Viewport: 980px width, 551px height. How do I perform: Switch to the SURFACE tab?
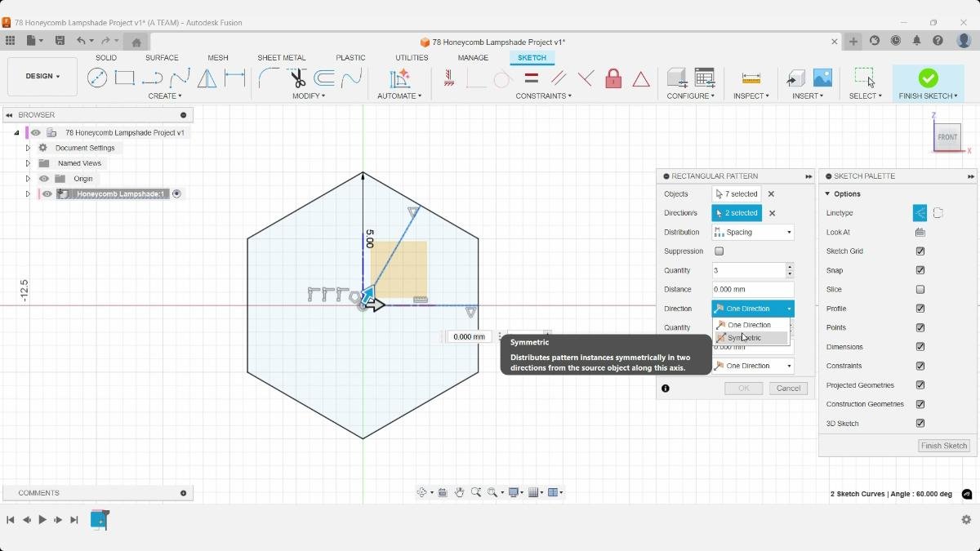pyautogui.click(x=162, y=58)
